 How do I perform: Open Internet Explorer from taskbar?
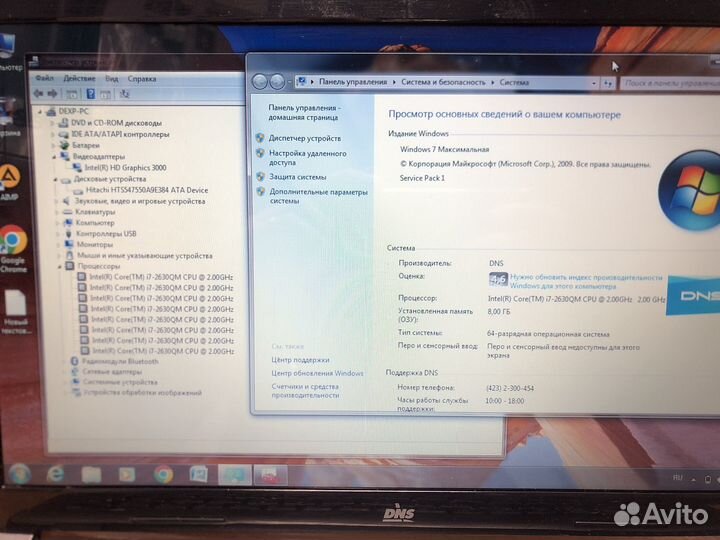coord(56,474)
